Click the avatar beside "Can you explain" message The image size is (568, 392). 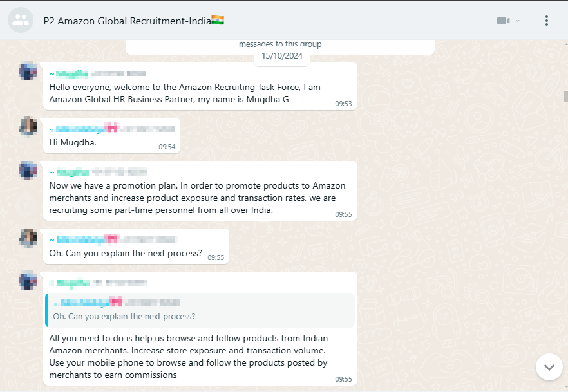[28, 238]
